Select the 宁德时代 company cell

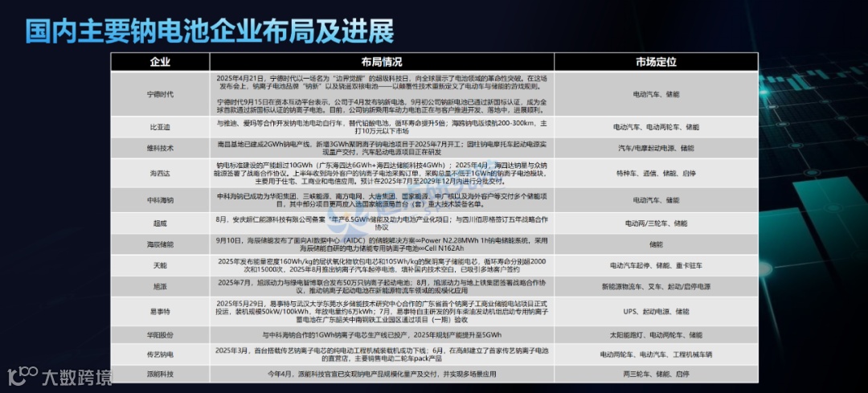(160, 93)
